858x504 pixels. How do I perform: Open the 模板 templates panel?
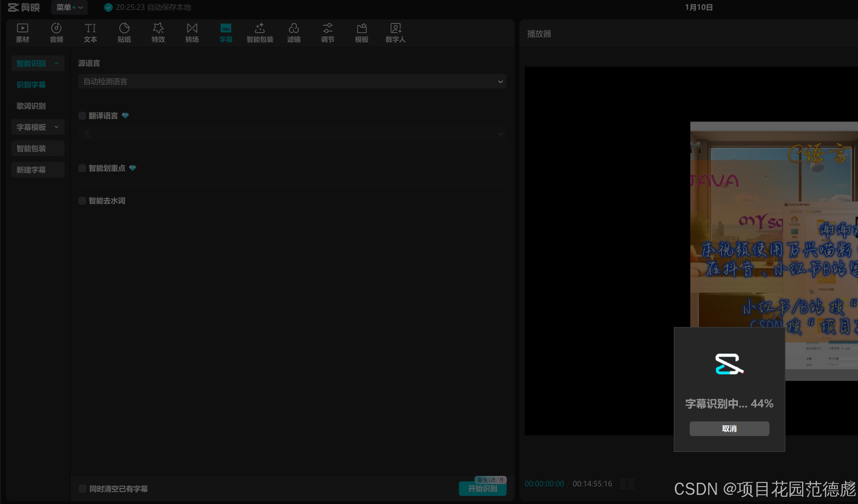click(361, 33)
